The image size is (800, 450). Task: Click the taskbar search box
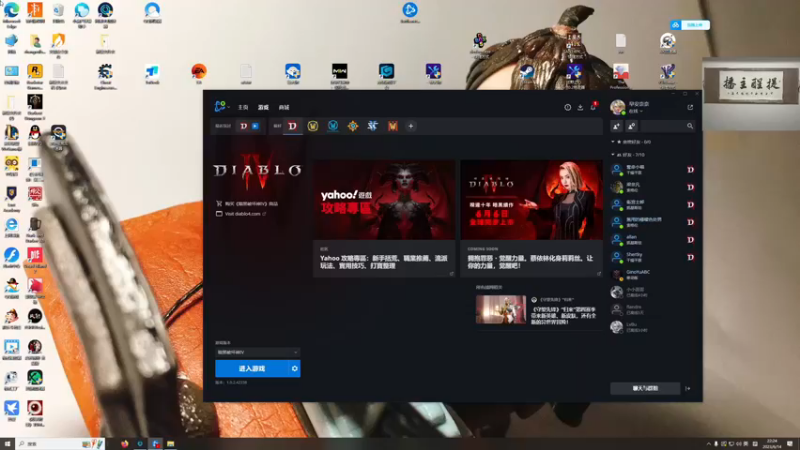pyautogui.click(x=60, y=444)
